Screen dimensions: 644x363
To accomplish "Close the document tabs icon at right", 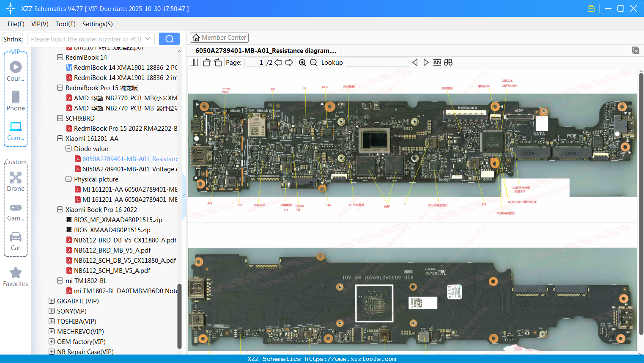I will coord(635,50).
